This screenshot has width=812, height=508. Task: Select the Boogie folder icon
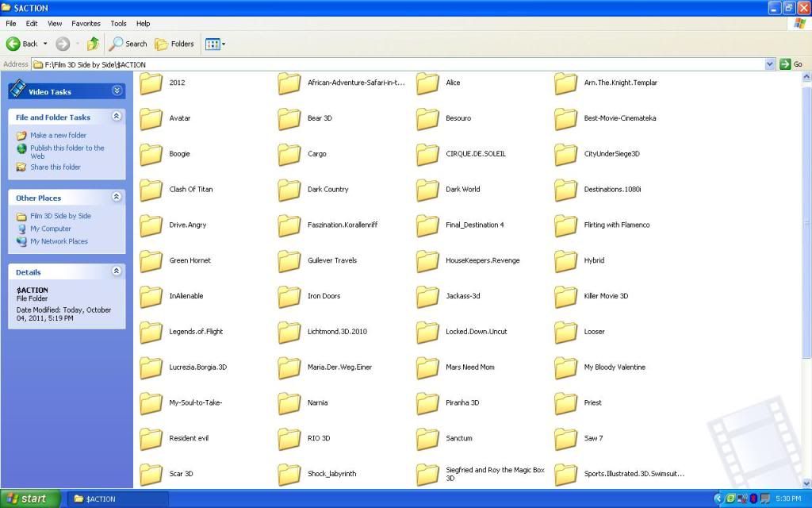tap(151, 155)
